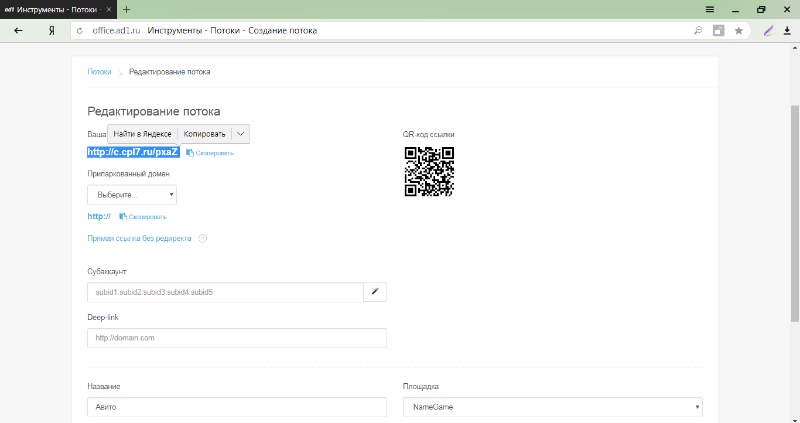
Task: Open the parked domain 'Выберите...' dropdown
Action: pyautogui.click(x=132, y=194)
